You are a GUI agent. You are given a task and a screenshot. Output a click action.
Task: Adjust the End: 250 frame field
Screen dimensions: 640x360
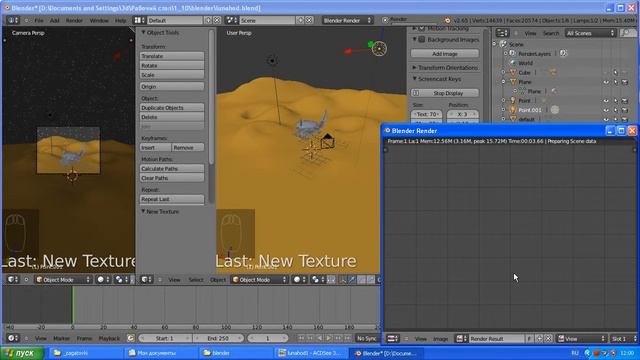[218, 338]
